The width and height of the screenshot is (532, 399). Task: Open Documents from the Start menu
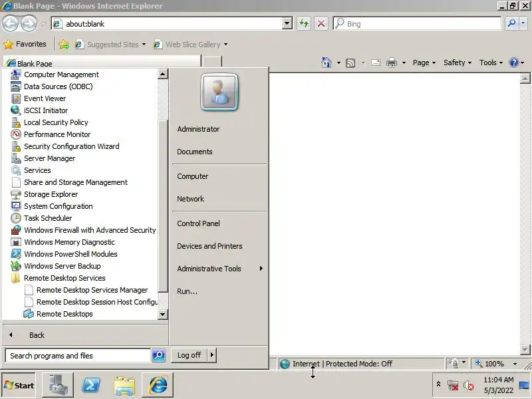coord(195,152)
